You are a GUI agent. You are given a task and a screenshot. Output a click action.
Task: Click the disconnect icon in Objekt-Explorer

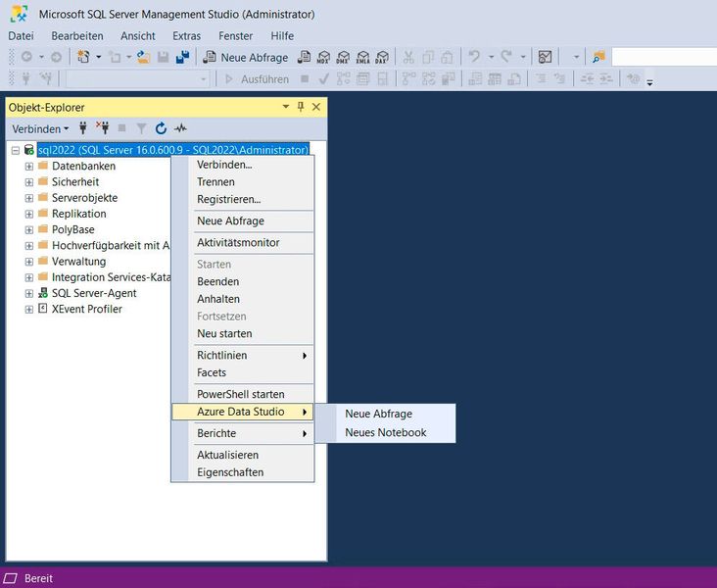[103, 128]
